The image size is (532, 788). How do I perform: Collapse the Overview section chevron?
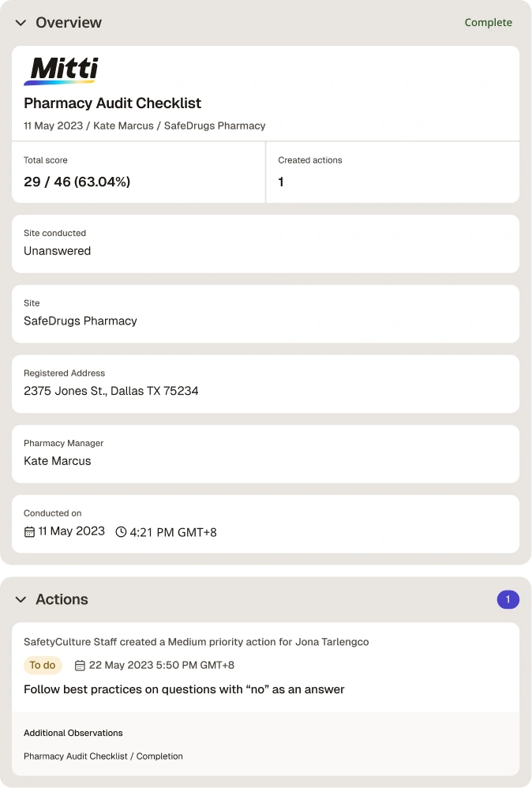click(x=21, y=23)
